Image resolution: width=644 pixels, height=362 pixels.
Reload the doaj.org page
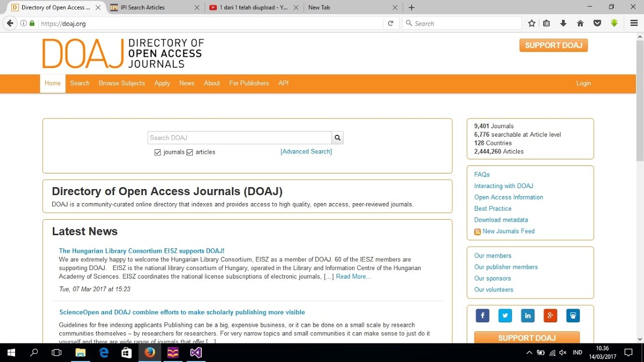[x=390, y=23]
